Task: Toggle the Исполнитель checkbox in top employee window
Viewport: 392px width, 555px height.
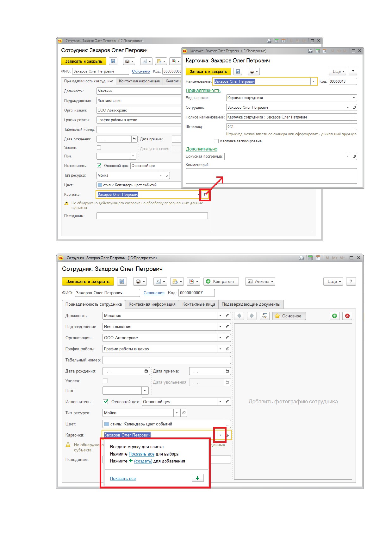Action: pos(99,165)
